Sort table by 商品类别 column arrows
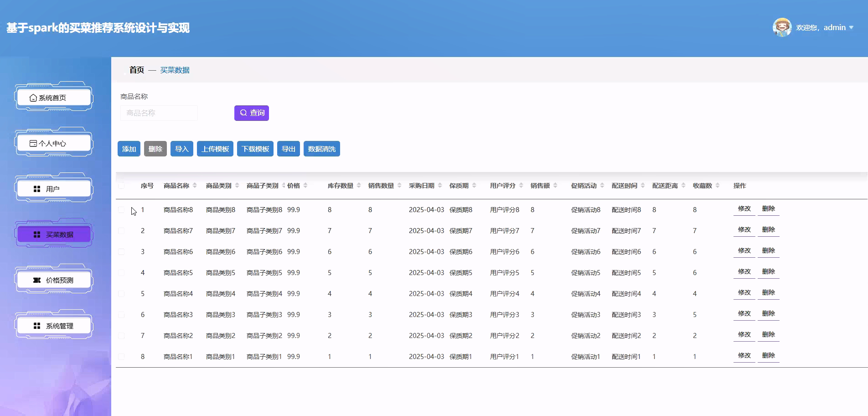The height and width of the screenshot is (416, 868). (x=237, y=186)
